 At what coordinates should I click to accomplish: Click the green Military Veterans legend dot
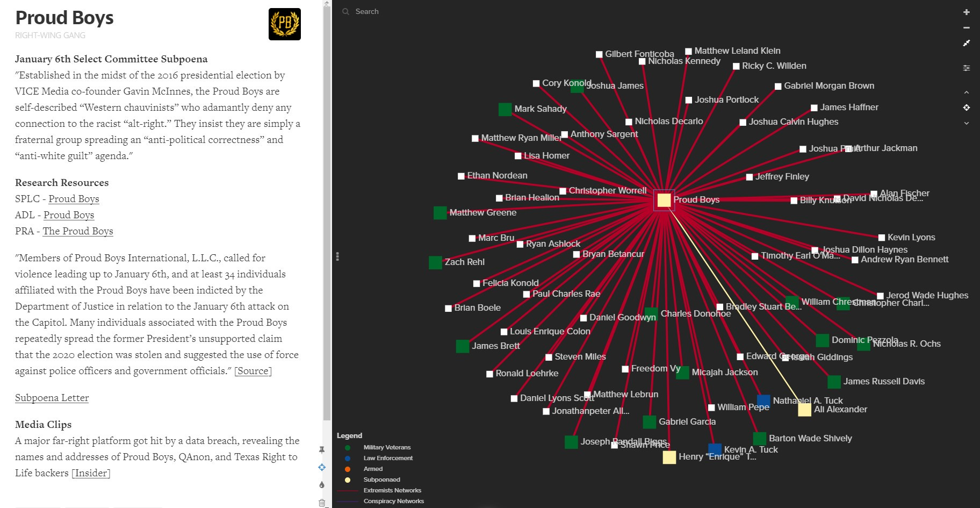pos(348,447)
